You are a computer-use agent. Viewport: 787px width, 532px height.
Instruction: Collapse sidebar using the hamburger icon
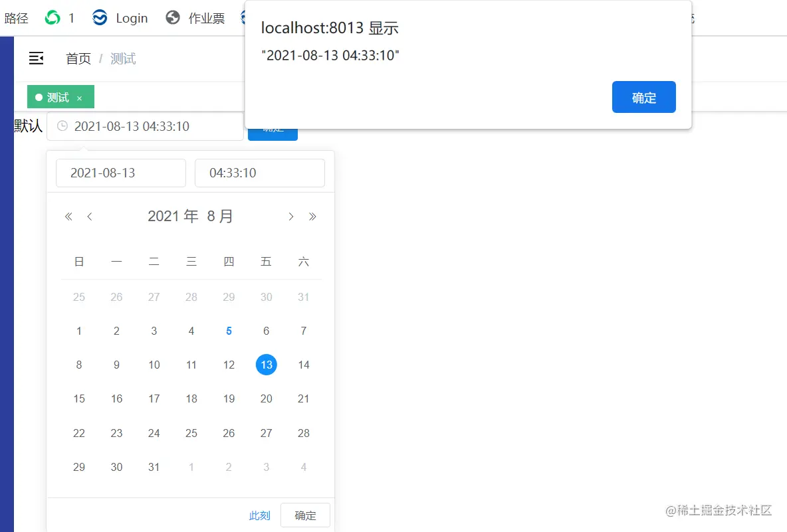click(x=36, y=58)
